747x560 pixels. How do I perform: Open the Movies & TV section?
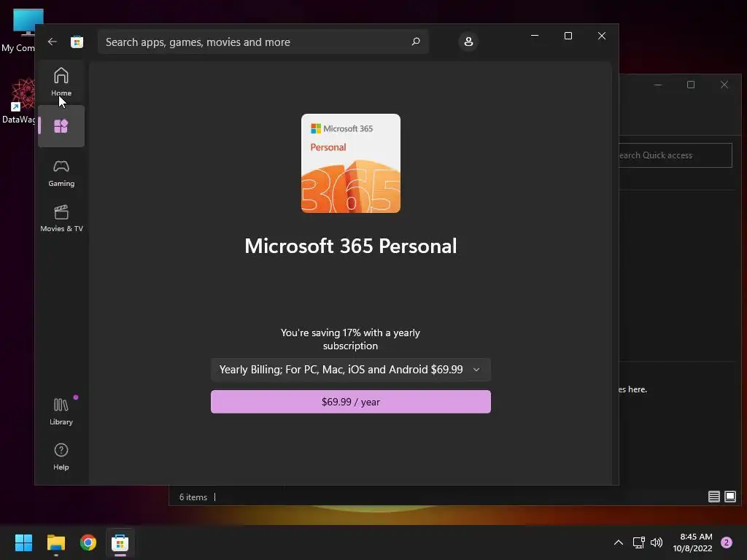point(61,218)
